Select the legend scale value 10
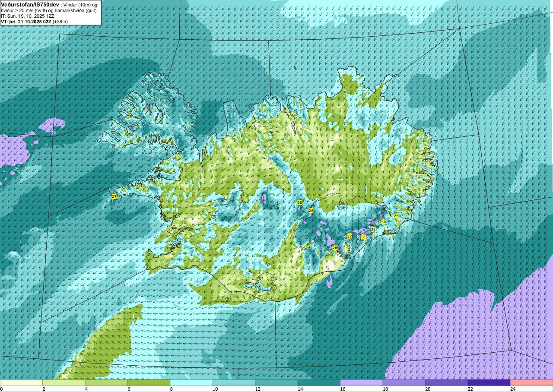 pos(214,389)
